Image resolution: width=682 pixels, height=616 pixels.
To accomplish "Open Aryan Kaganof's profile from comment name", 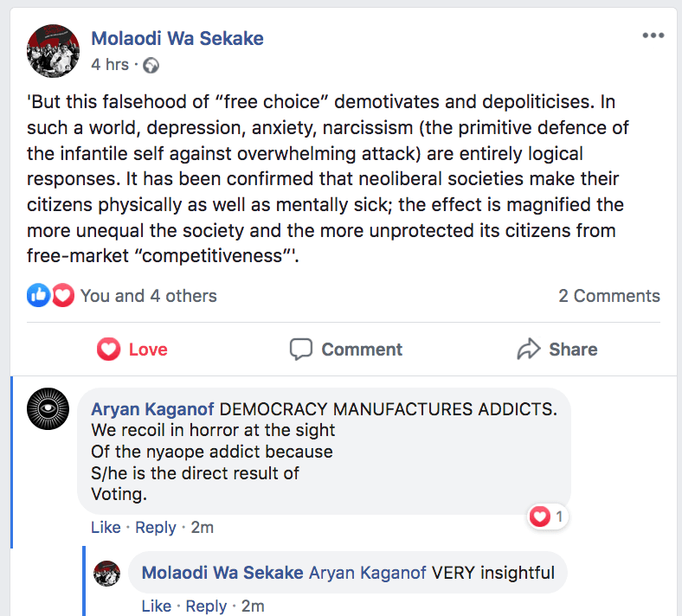I will coord(145,407).
